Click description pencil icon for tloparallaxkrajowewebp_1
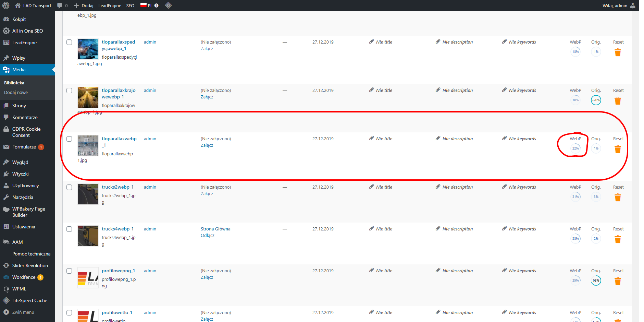This screenshot has height=322, width=644. (438, 90)
